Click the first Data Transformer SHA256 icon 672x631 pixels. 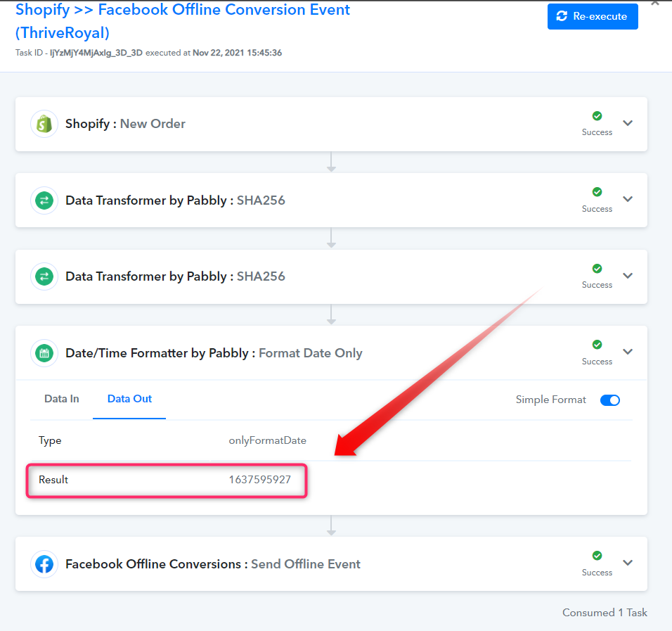tap(44, 200)
